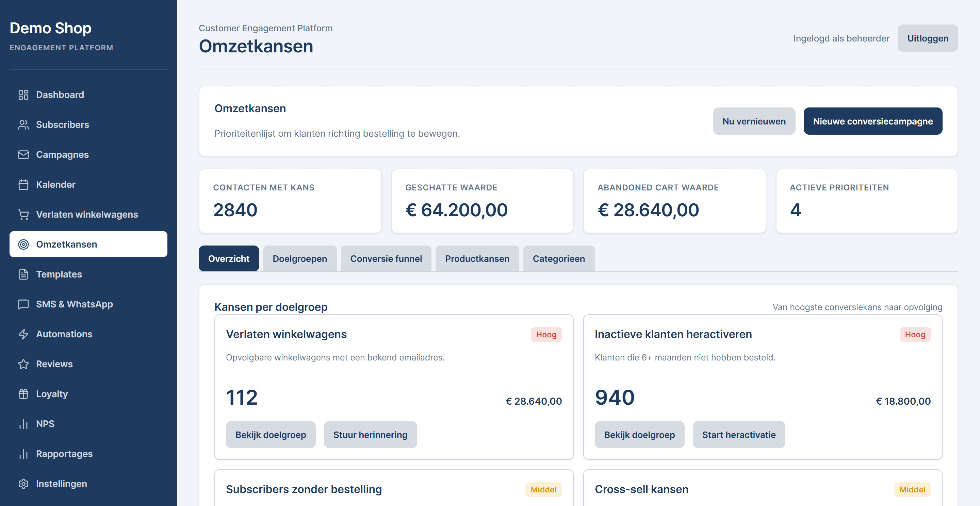
Task: Click the Uitloggen button
Action: [928, 38]
